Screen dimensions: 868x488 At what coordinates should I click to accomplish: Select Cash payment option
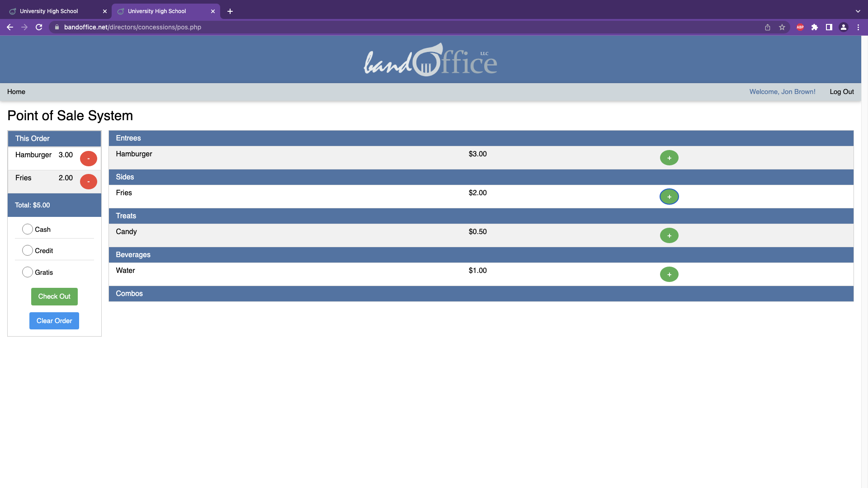point(28,229)
